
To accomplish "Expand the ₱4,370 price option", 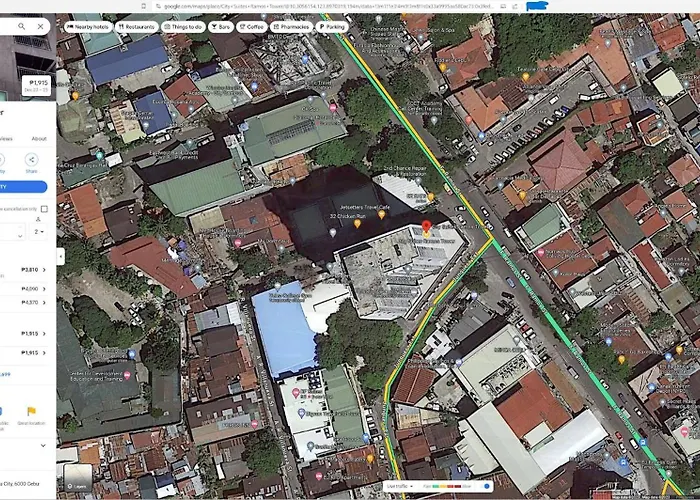I will point(44,302).
